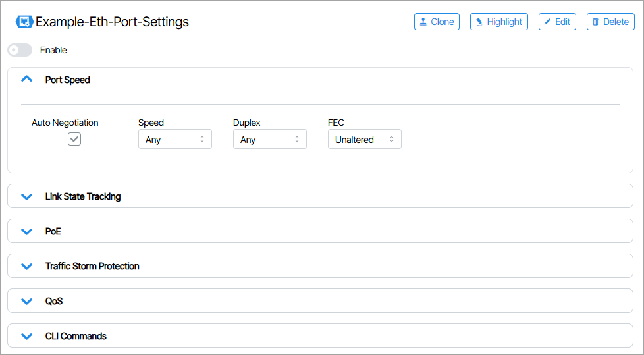
Task: Open the FEC dropdown
Action: click(364, 140)
